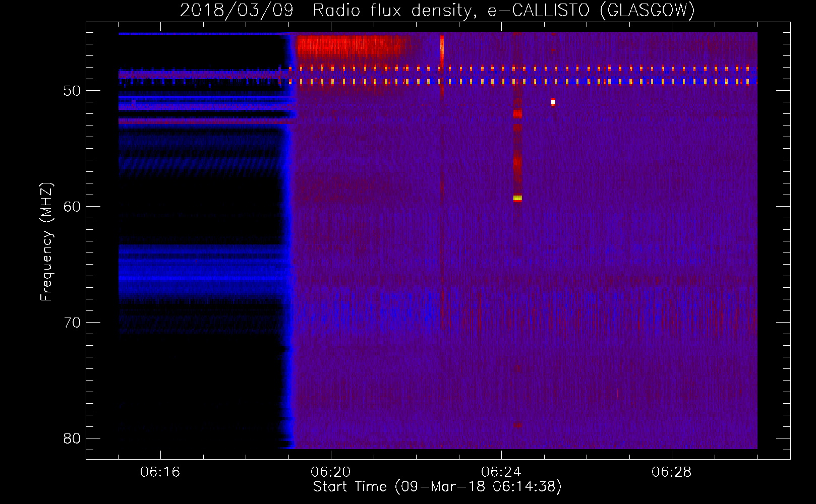Select the 80 frequency tick label
816x504 pixels.
(x=73, y=438)
